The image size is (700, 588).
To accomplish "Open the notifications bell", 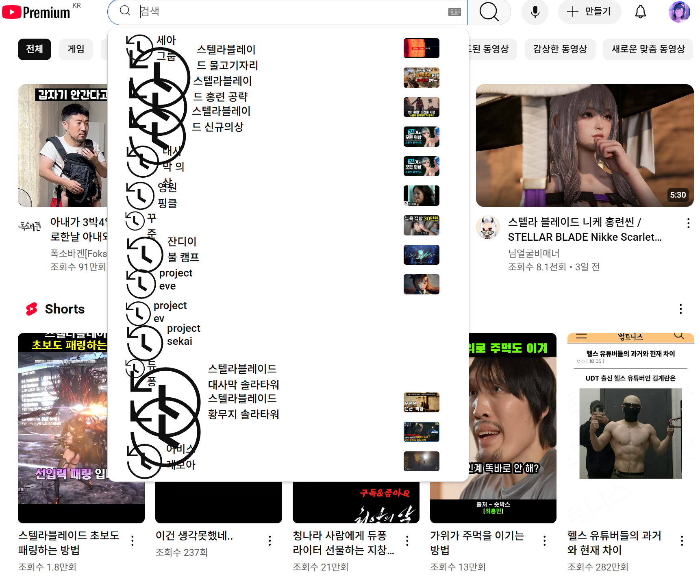I will [x=640, y=12].
